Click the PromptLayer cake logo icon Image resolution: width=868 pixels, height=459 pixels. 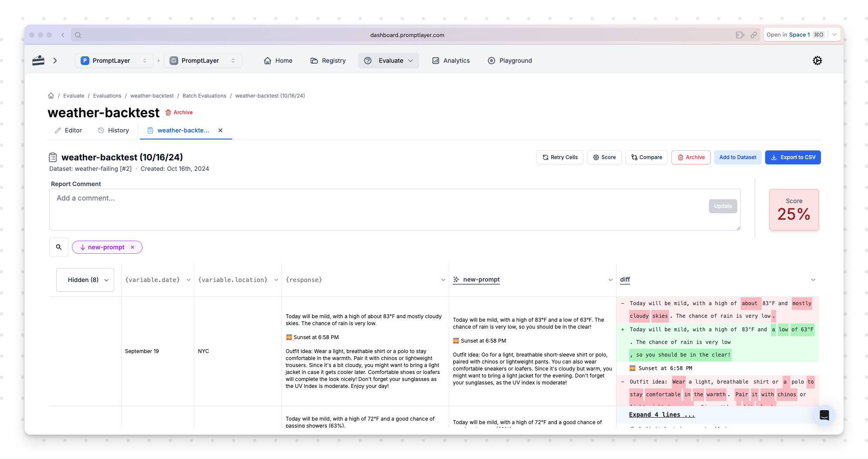coord(38,61)
